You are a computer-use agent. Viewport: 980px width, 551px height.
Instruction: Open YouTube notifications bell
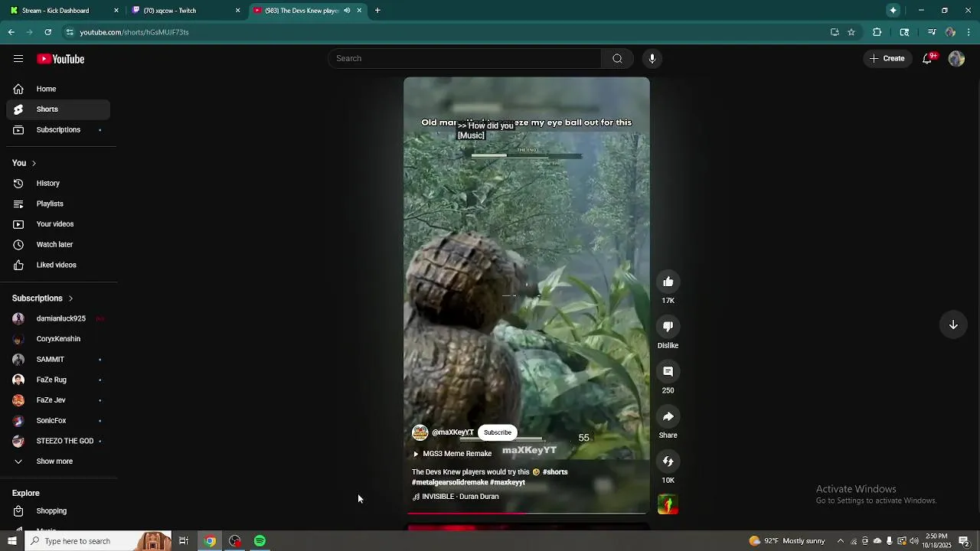pyautogui.click(x=927, y=59)
